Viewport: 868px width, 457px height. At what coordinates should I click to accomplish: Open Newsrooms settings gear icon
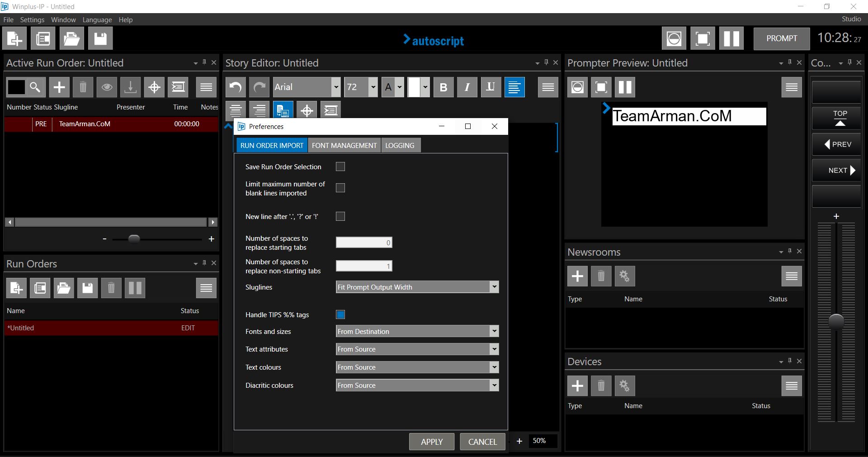[x=624, y=276]
